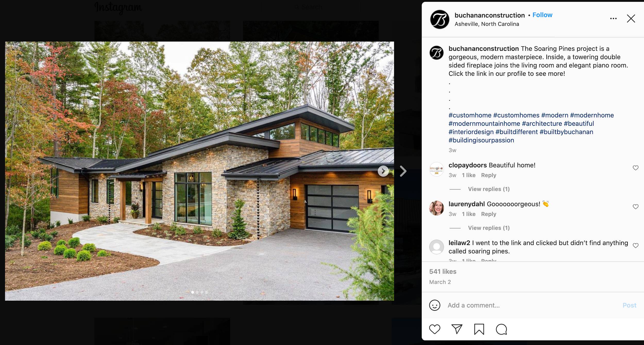
Task: Follow buchananconstruction account
Action: tap(542, 15)
